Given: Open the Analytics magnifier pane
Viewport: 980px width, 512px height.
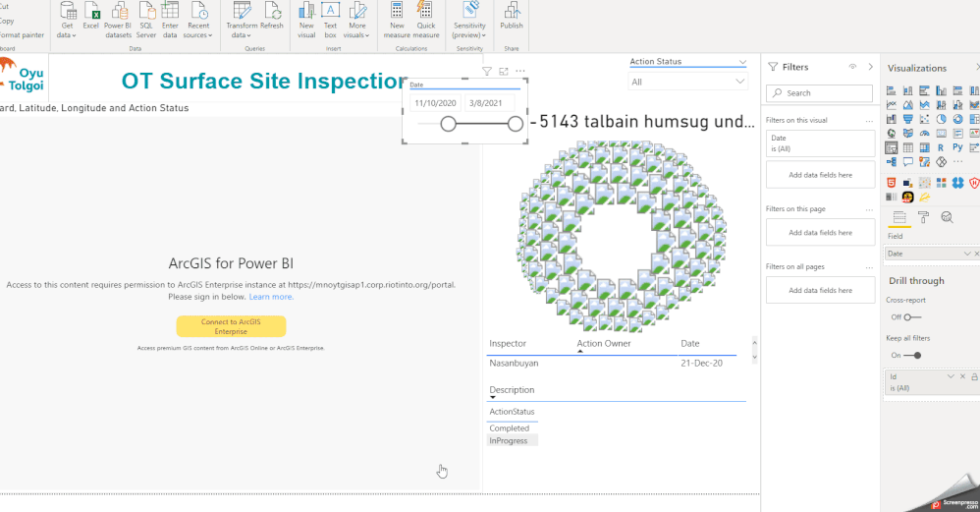Looking at the screenshot, I should point(947,217).
